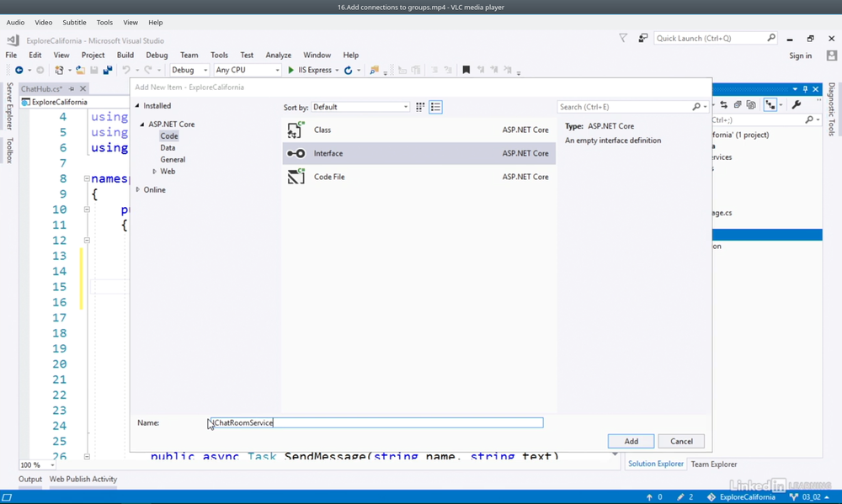Click the Find in Files toolbar icon
This screenshot has height=504, width=842.
375,70
